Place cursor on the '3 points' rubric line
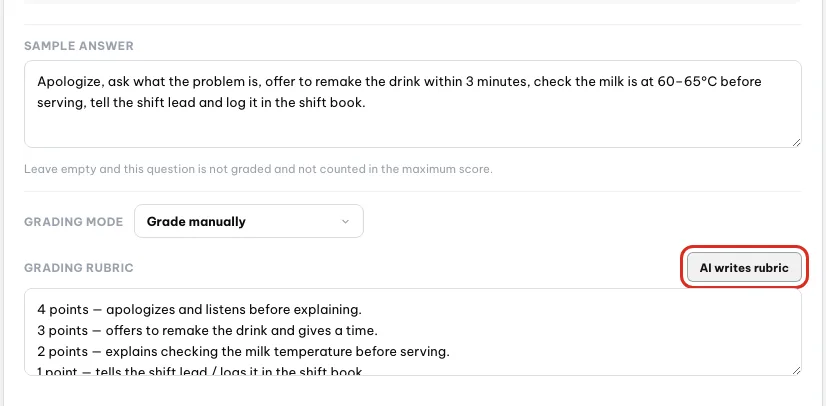The width and height of the screenshot is (826, 406). click(208, 331)
